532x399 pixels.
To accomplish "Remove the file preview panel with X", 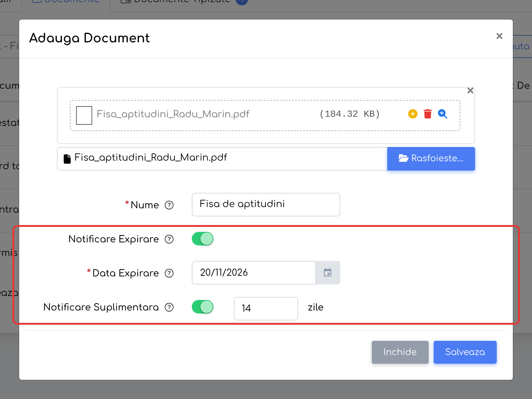I will (x=470, y=90).
